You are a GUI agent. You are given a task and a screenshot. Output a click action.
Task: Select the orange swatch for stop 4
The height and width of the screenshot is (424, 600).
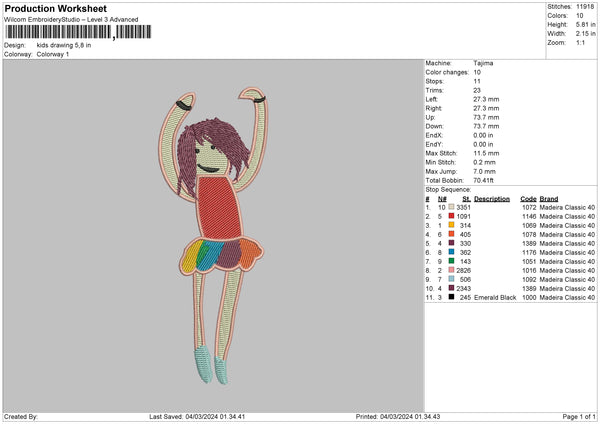click(452, 235)
